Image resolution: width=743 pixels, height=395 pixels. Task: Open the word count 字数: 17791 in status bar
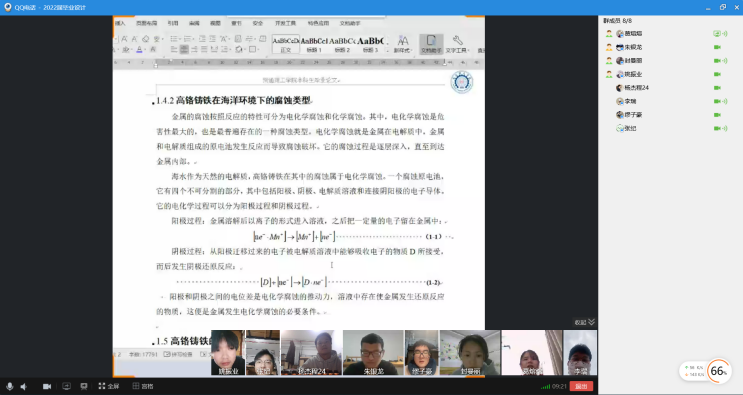[143, 354]
